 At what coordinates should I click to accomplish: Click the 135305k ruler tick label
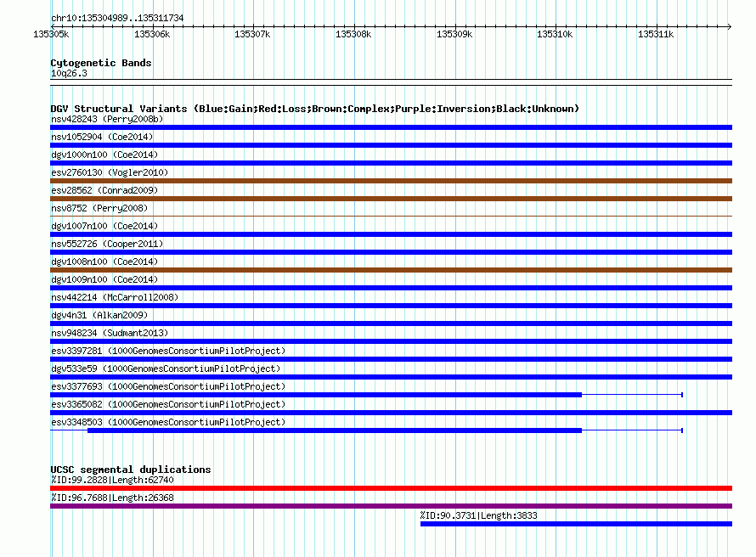pos(51,34)
